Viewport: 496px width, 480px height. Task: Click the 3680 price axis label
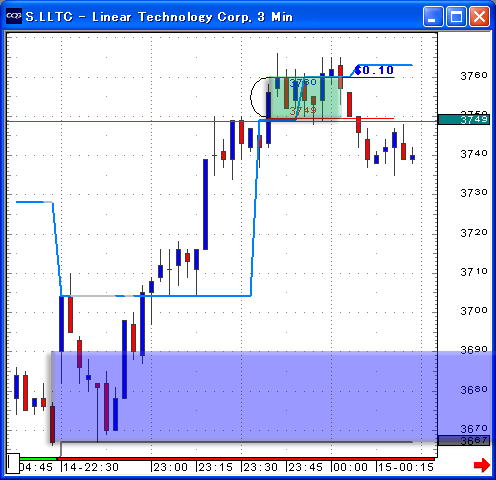click(474, 389)
